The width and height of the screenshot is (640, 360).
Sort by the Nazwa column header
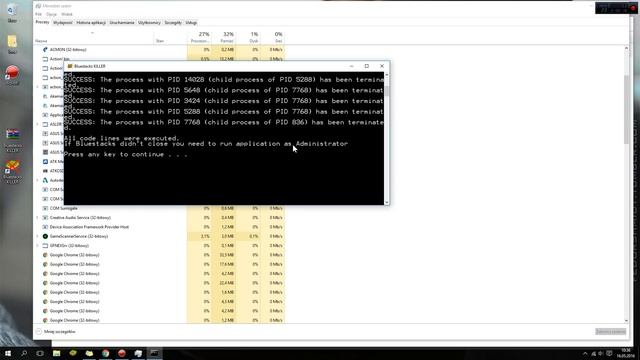[x=94, y=37]
